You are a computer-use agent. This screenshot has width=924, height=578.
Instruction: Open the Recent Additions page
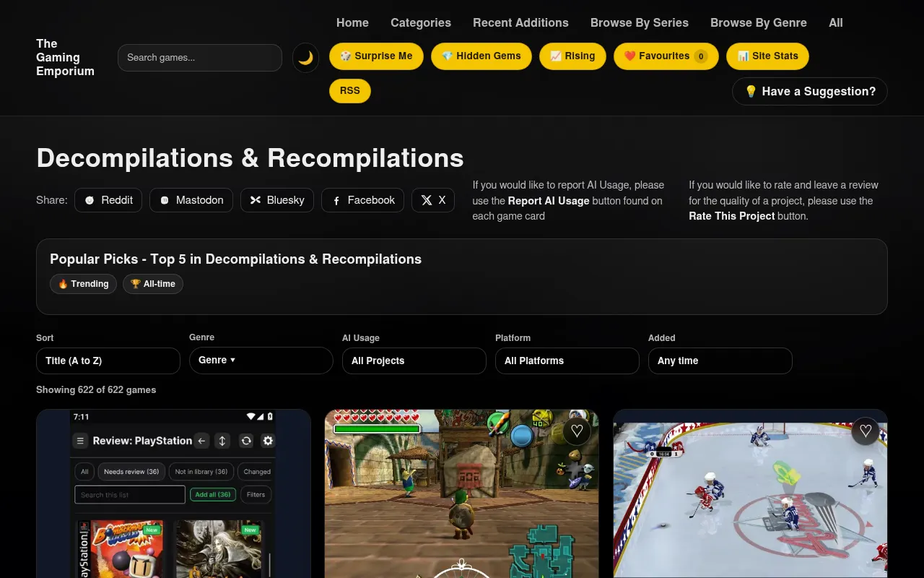point(520,23)
